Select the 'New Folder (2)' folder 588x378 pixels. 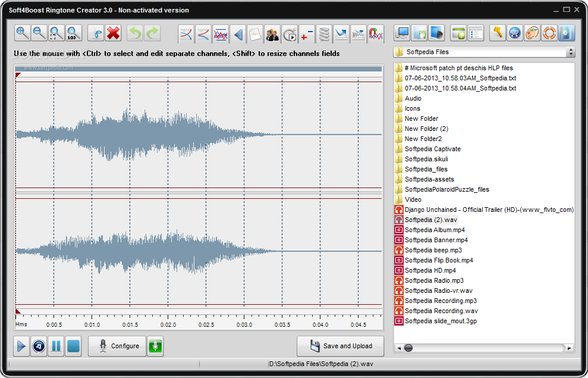click(422, 129)
